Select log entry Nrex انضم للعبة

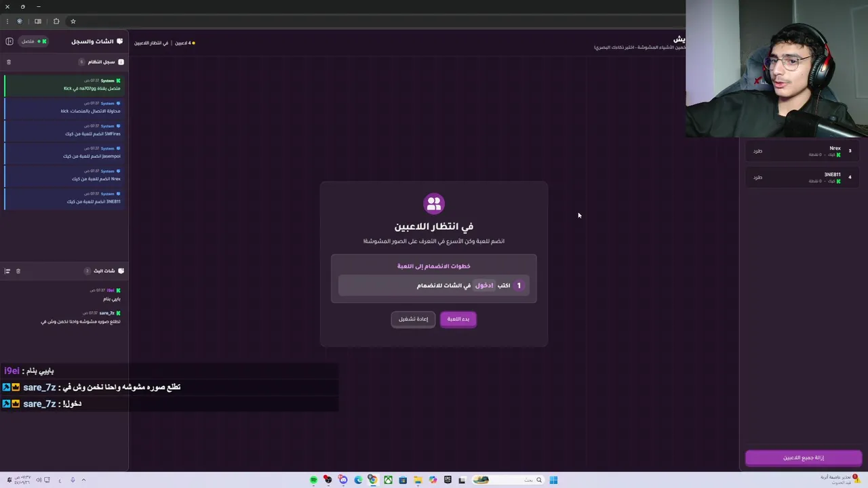pyautogui.click(x=64, y=176)
